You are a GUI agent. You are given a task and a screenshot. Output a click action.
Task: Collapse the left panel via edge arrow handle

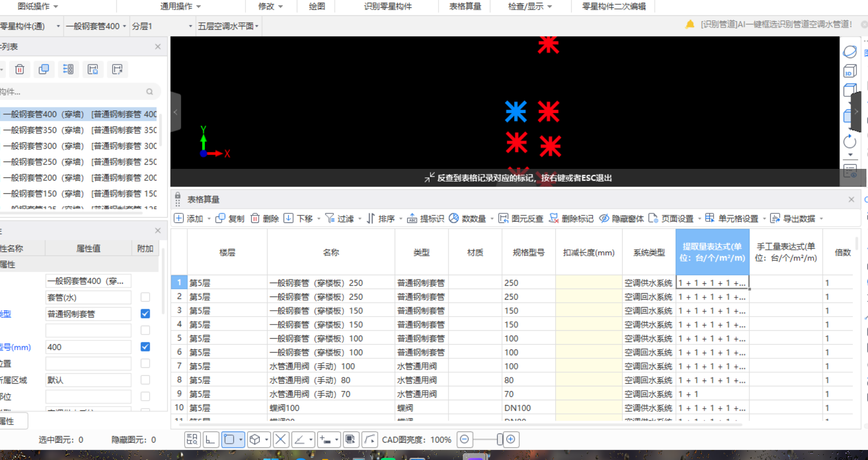click(176, 112)
